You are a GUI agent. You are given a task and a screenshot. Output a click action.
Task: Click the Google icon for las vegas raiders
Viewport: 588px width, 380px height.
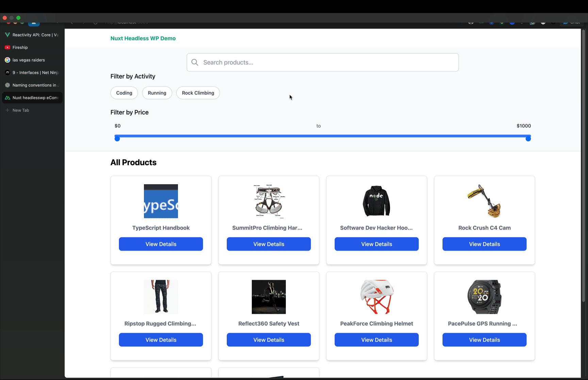pyautogui.click(x=7, y=60)
